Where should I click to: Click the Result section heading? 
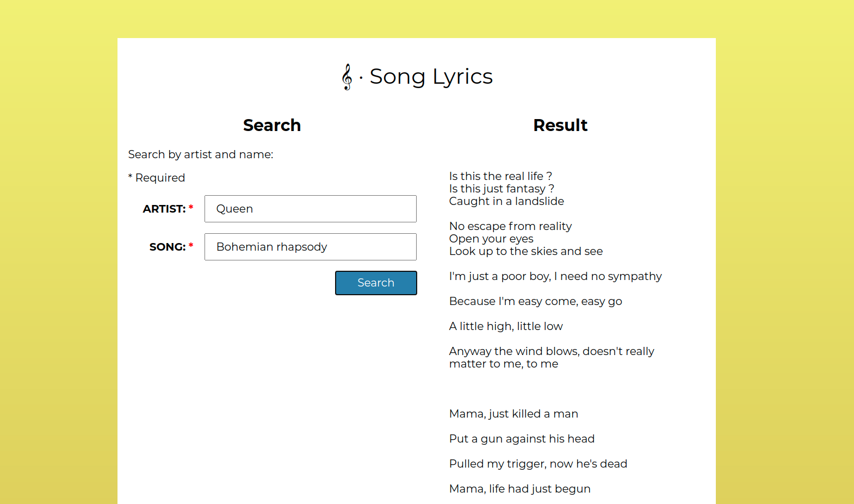560,125
